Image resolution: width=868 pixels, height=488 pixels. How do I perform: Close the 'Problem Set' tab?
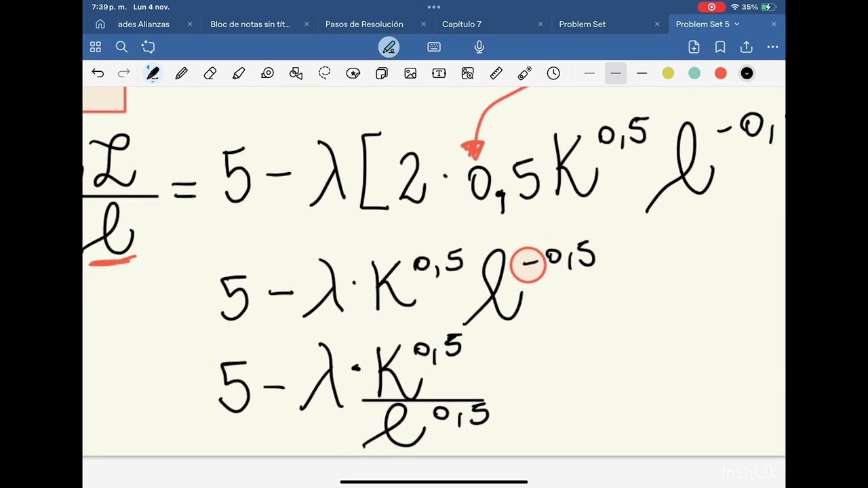pos(657,24)
